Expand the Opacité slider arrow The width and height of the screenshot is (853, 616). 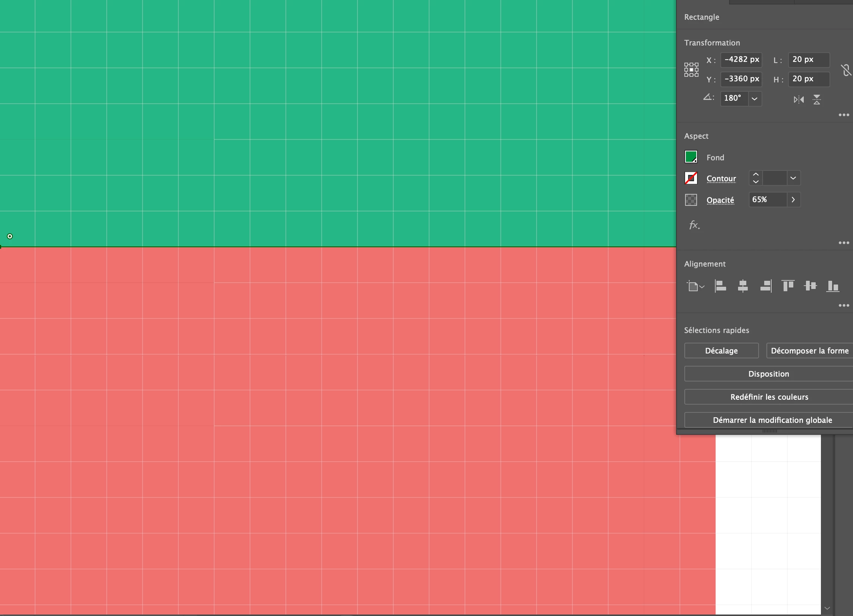[793, 199]
